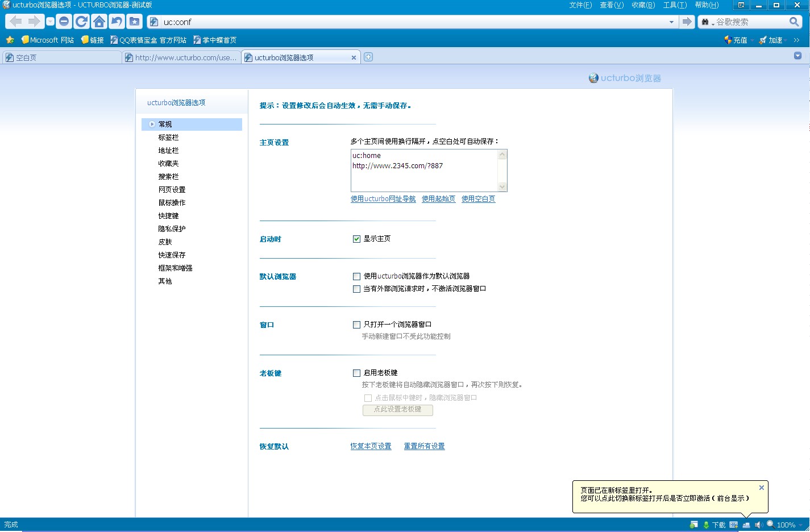This screenshot has height=532, width=810.
Task: Uncheck the 显示主页 checkbox
Action: pos(356,239)
